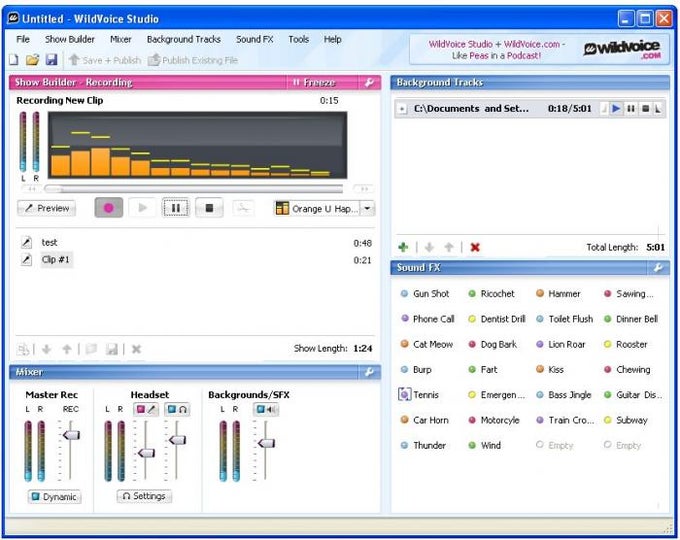Save project with floppy disk icon
Viewport: 680px width, 540px height.
(x=52, y=59)
